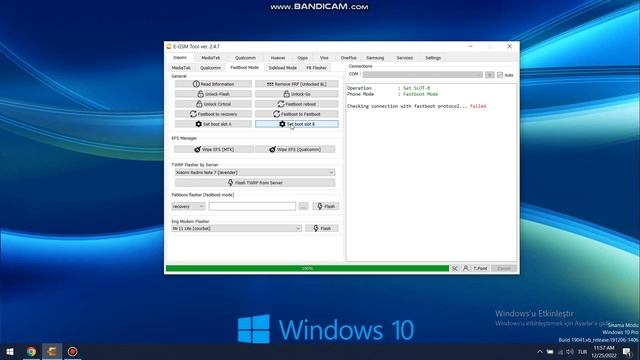Show hidden system tray icons

click(540, 352)
